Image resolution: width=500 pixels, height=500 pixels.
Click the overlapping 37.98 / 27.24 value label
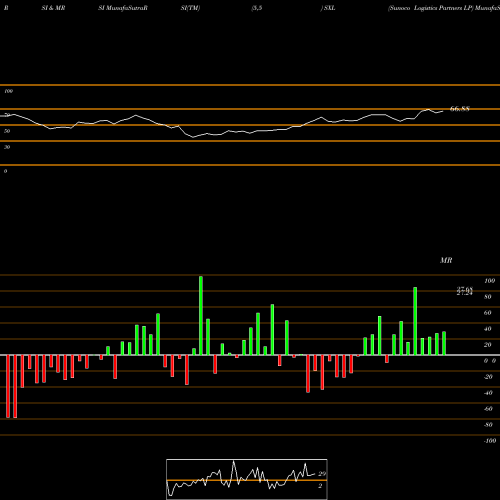pos(465,291)
